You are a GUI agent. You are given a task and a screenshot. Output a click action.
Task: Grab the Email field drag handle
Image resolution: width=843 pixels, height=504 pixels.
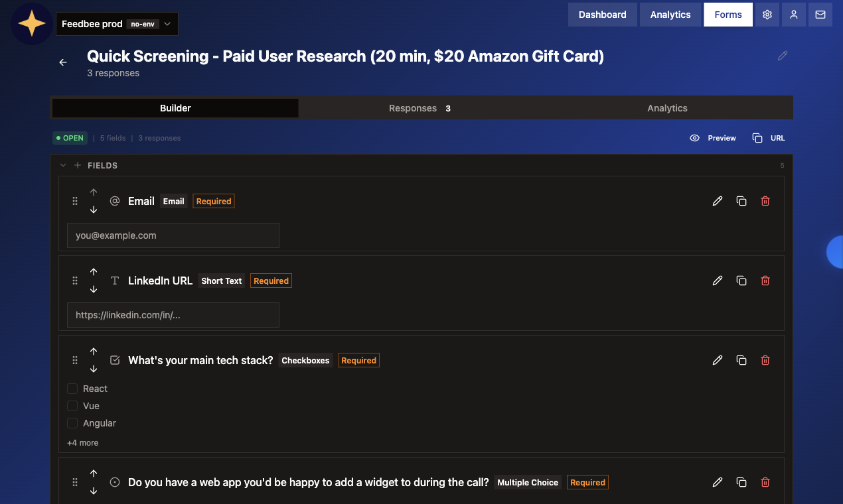coord(75,201)
